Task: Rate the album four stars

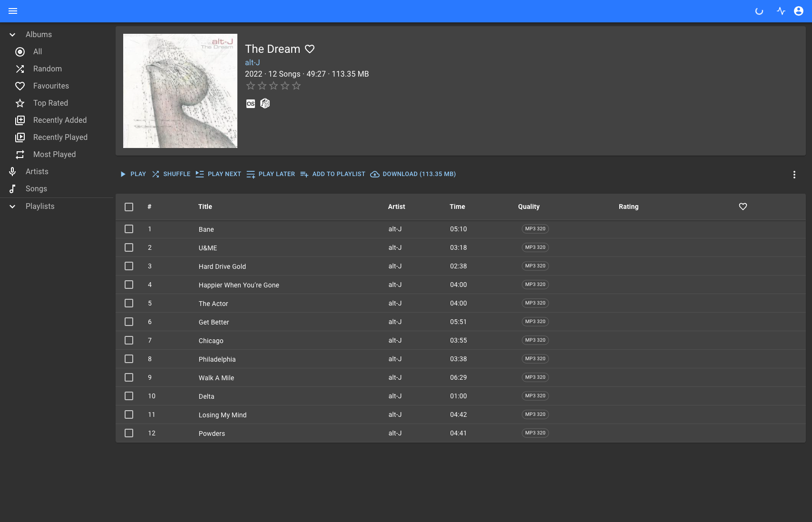Action: (285, 86)
